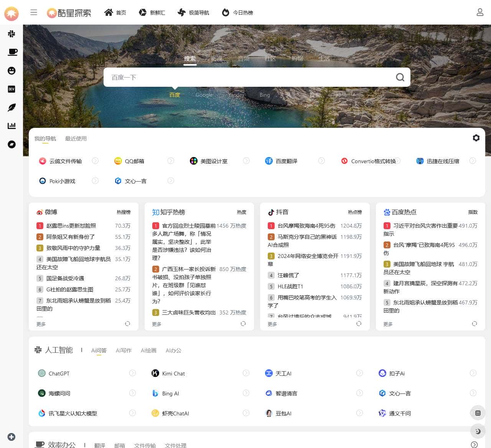Open the Slack icon in the left sidebar
This screenshot has width=491, height=448.
pyautogui.click(x=12, y=34)
